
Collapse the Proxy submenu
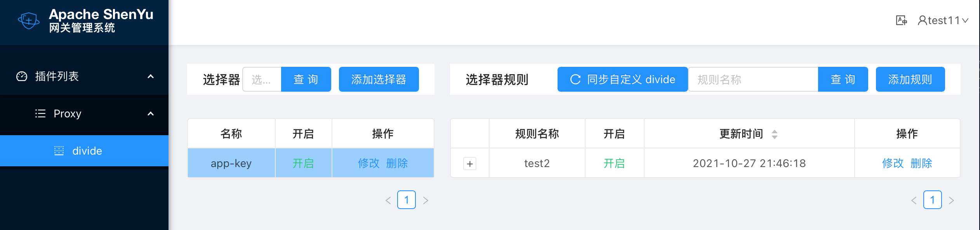point(151,114)
